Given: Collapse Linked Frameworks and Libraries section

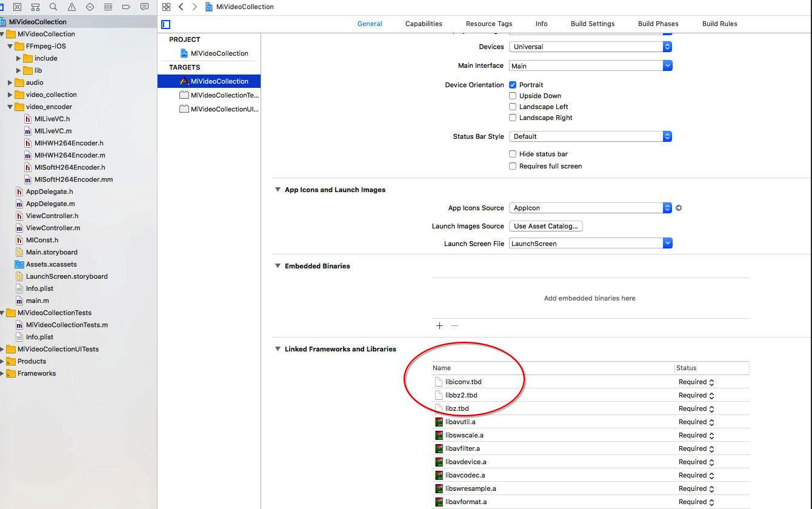Looking at the screenshot, I should click(x=278, y=349).
